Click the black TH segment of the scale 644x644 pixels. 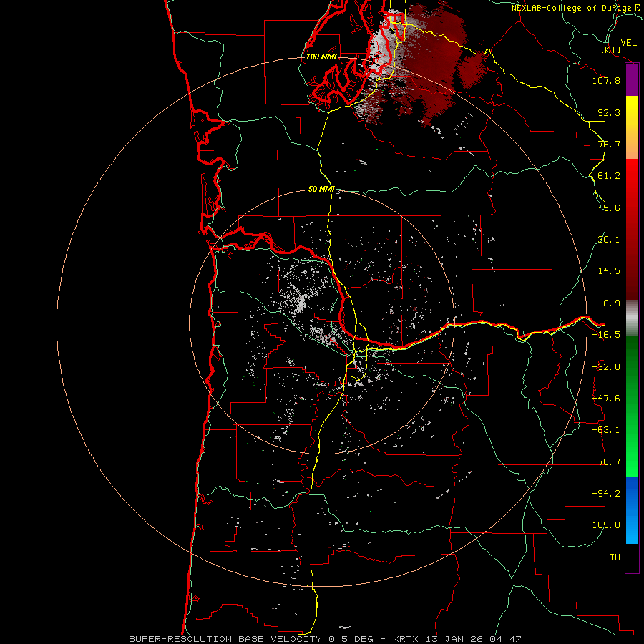(632, 557)
